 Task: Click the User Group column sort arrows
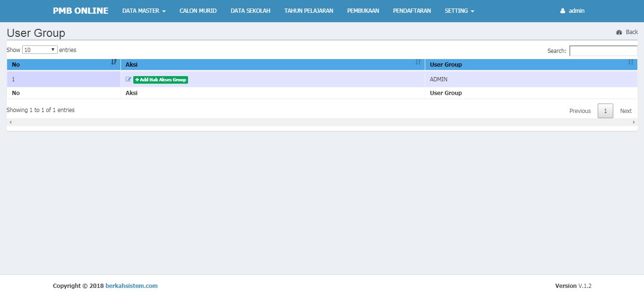[x=631, y=62]
